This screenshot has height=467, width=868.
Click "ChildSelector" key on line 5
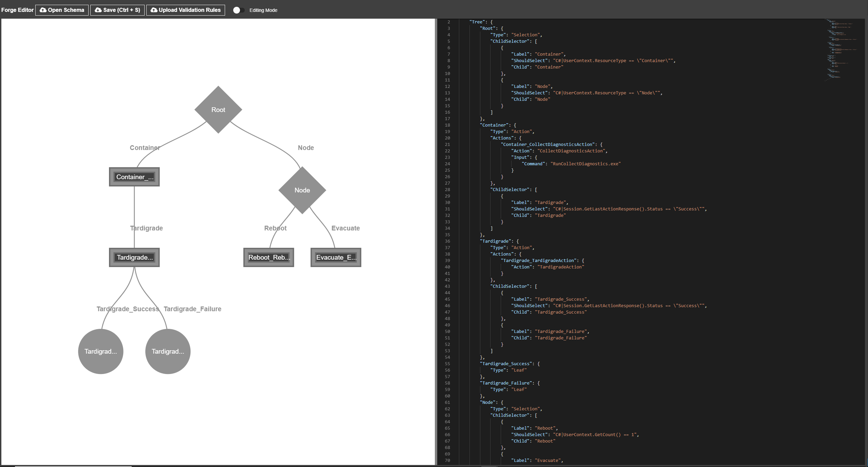pos(510,41)
